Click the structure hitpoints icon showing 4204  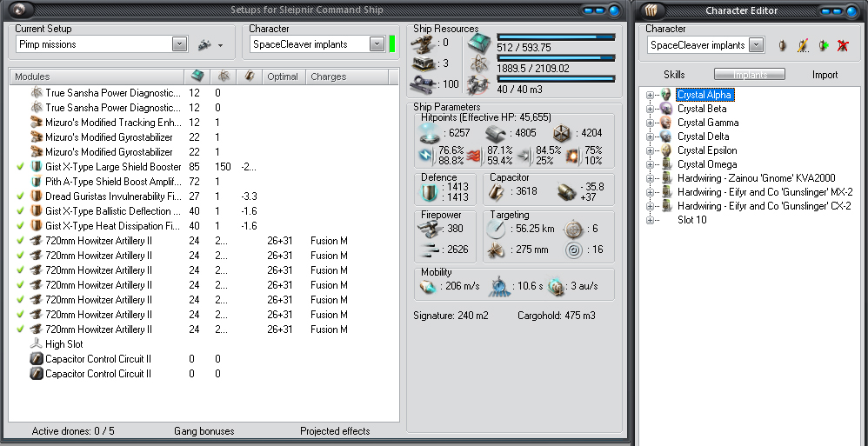tap(563, 133)
